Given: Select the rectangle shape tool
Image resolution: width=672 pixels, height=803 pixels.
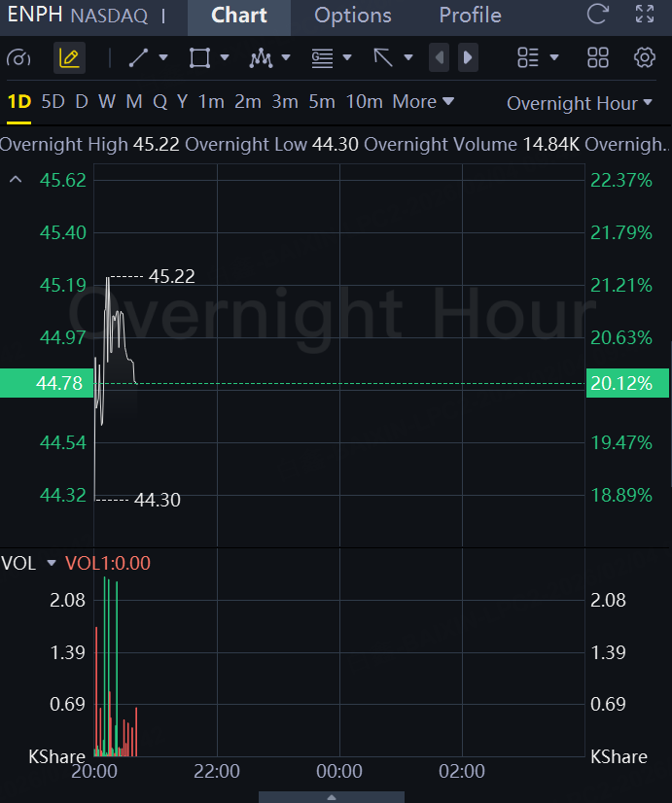Looking at the screenshot, I should click(199, 58).
